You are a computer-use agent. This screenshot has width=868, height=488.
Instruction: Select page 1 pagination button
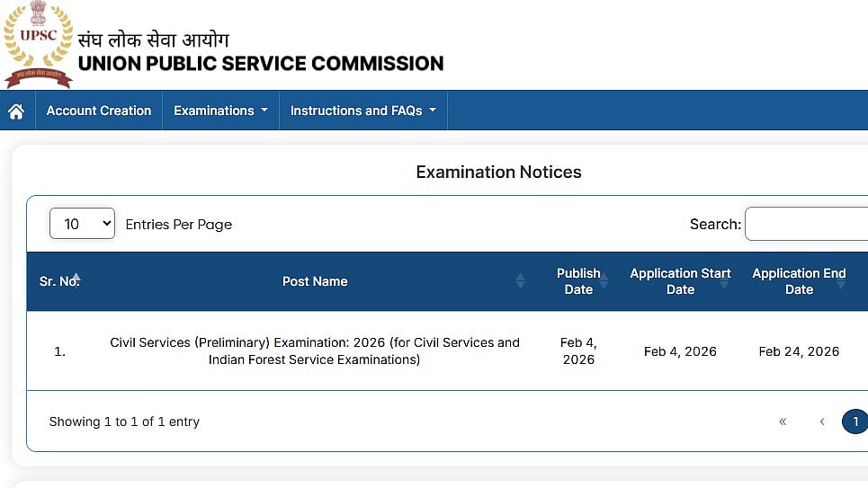tap(855, 421)
